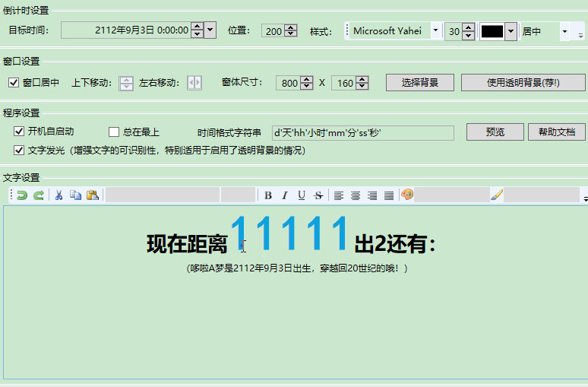This screenshot has height=387, width=588.
Task: Open the editor font name combo box
Action: click(x=163, y=195)
